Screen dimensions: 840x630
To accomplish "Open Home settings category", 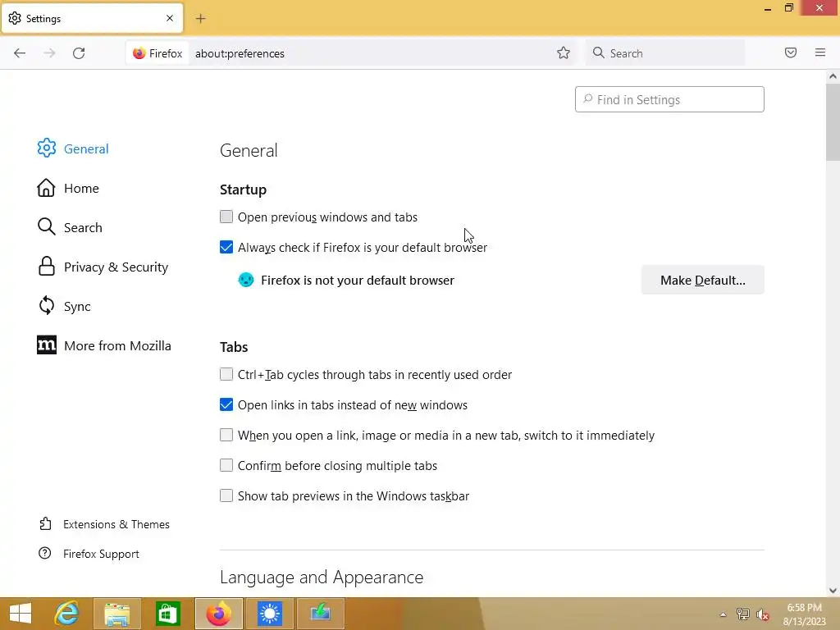I will (68, 188).
